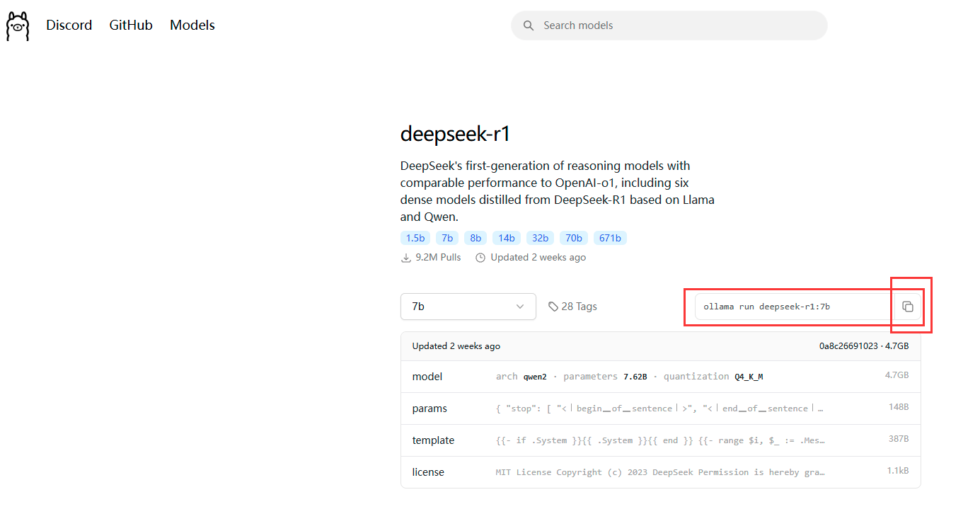This screenshot has width=980, height=514.
Task: Open the GitHub link
Action: [131, 25]
